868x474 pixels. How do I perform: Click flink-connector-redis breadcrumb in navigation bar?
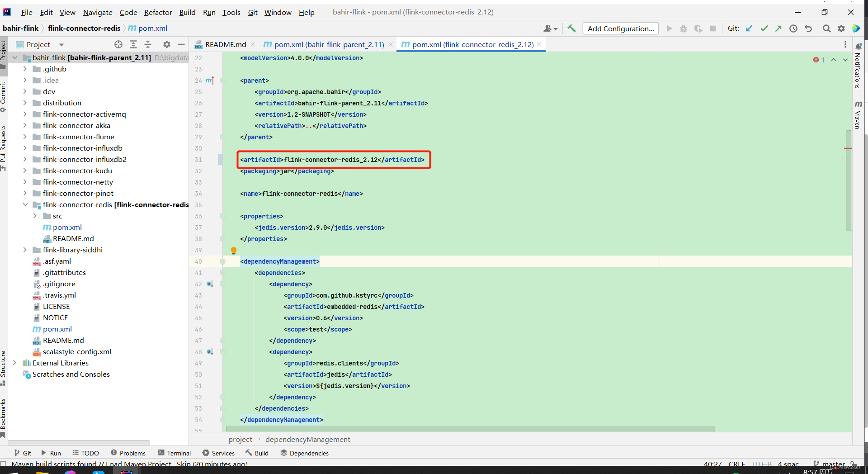[x=84, y=28]
